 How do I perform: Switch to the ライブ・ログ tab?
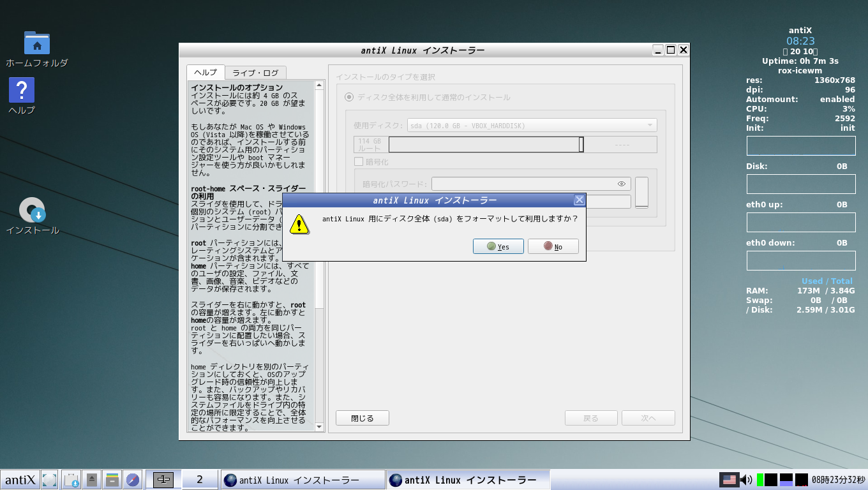click(x=255, y=72)
